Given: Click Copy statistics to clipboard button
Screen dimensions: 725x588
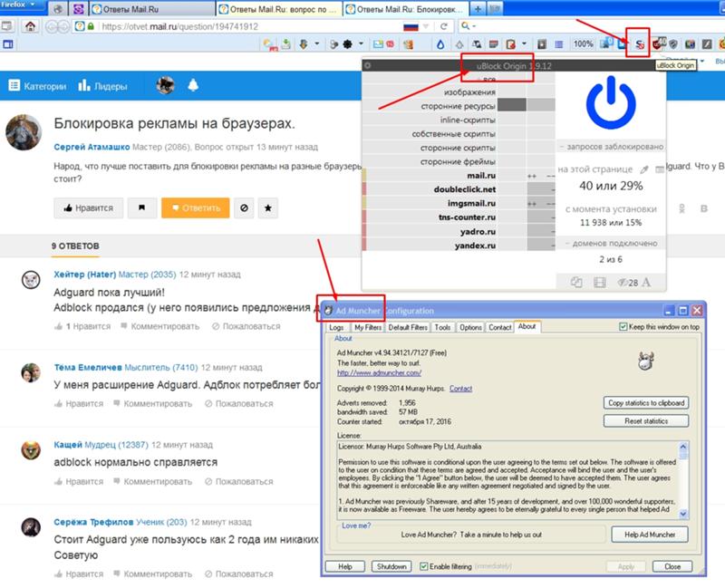Looking at the screenshot, I should coord(646,403).
